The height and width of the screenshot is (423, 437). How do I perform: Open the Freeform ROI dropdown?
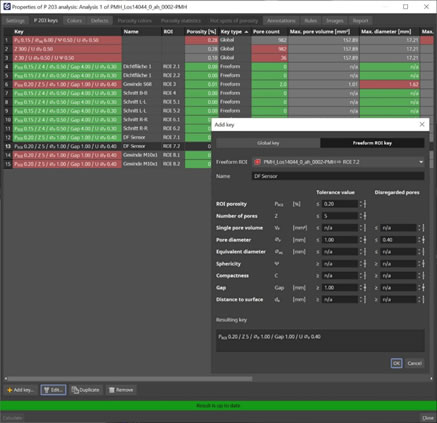click(x=421, y=162)
